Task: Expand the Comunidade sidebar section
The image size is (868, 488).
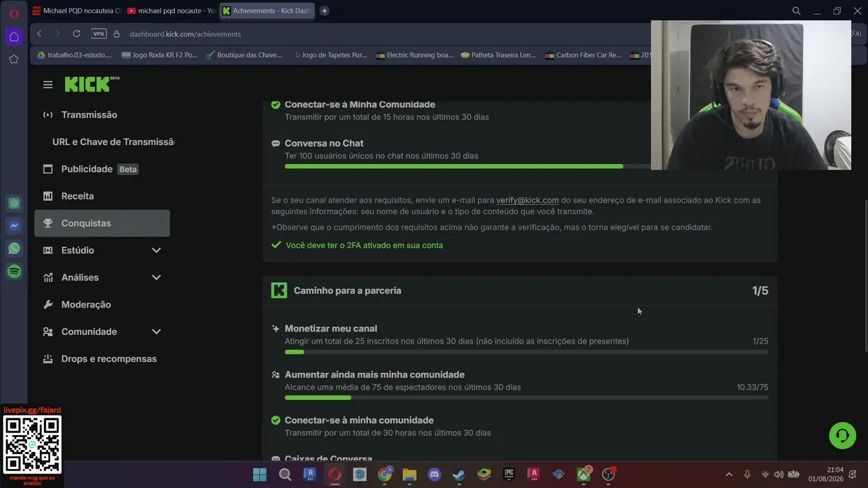Action: pyautogui.click(x=156, y=331)
